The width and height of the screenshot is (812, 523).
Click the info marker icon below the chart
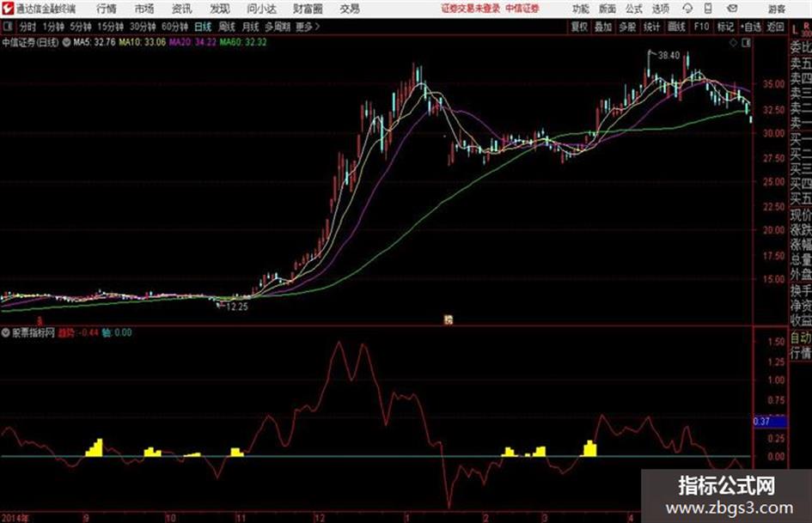(x=448, y=319)
